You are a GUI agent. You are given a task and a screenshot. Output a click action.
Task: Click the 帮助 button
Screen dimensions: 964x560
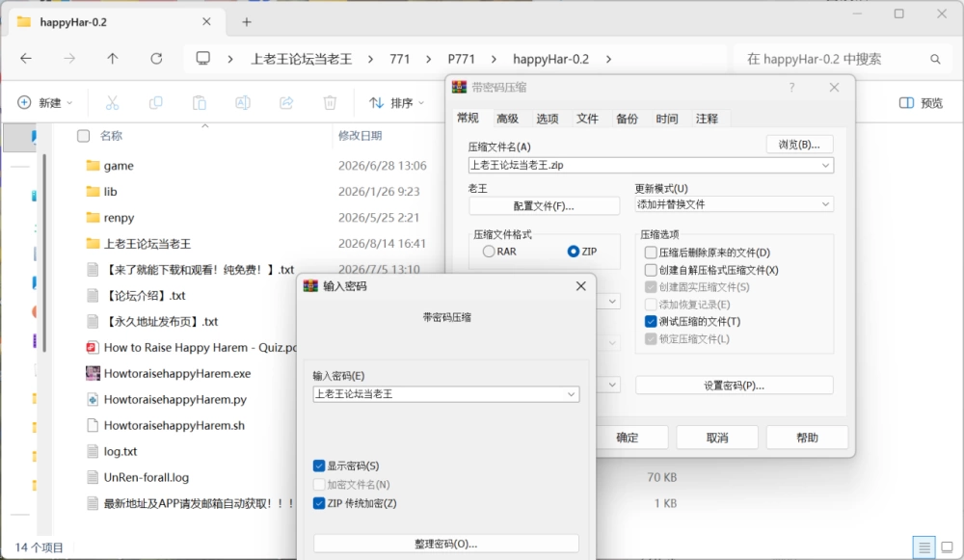pyautogui.click(x=807, y=438)
